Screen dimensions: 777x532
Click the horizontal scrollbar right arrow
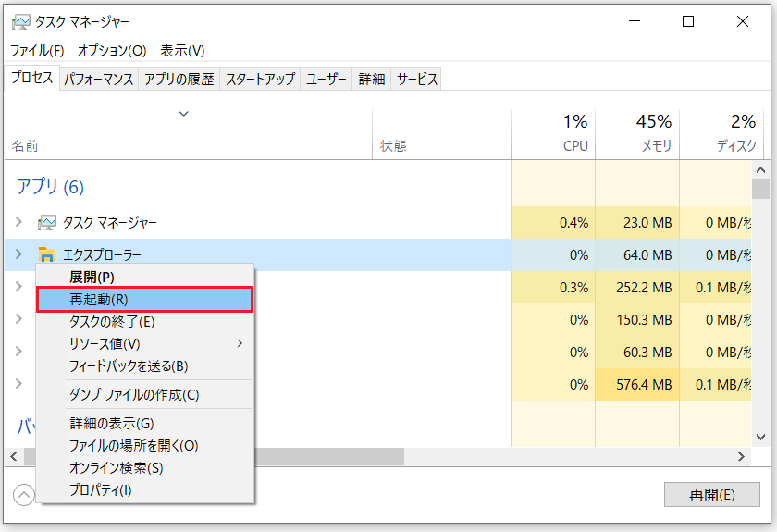click(741, 457)
